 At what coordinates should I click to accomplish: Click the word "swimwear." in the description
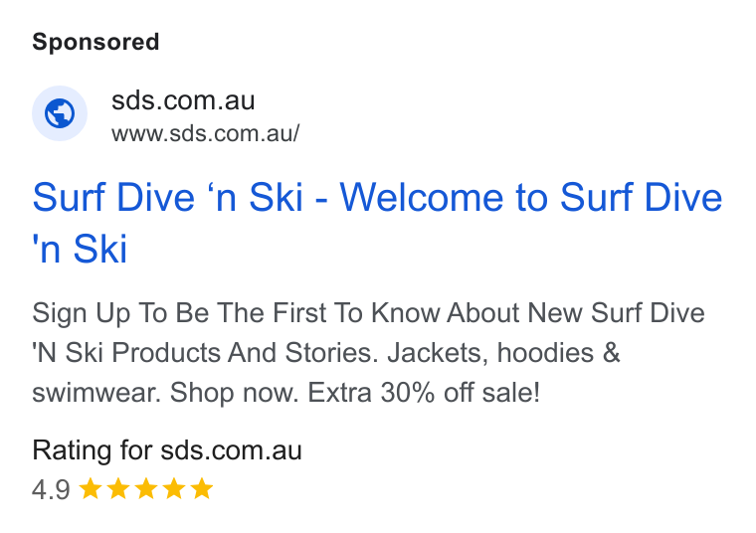coord(97,392)
